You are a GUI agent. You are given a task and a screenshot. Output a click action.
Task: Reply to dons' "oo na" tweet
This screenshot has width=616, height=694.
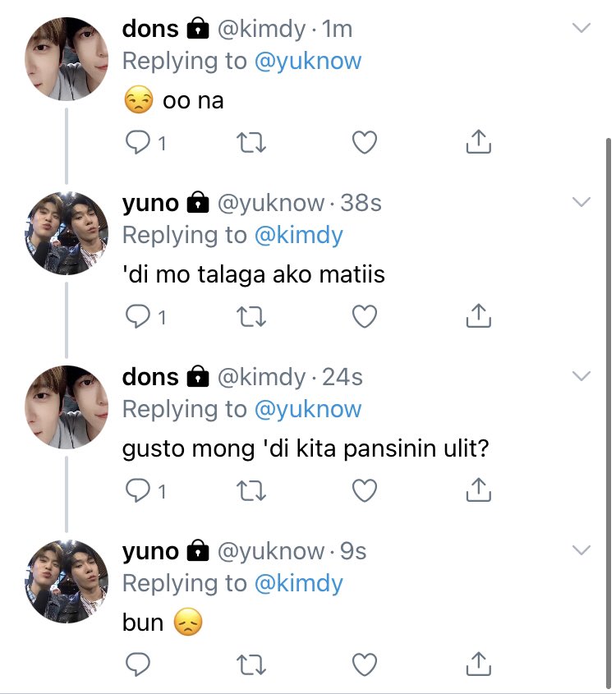click(138, 143)
